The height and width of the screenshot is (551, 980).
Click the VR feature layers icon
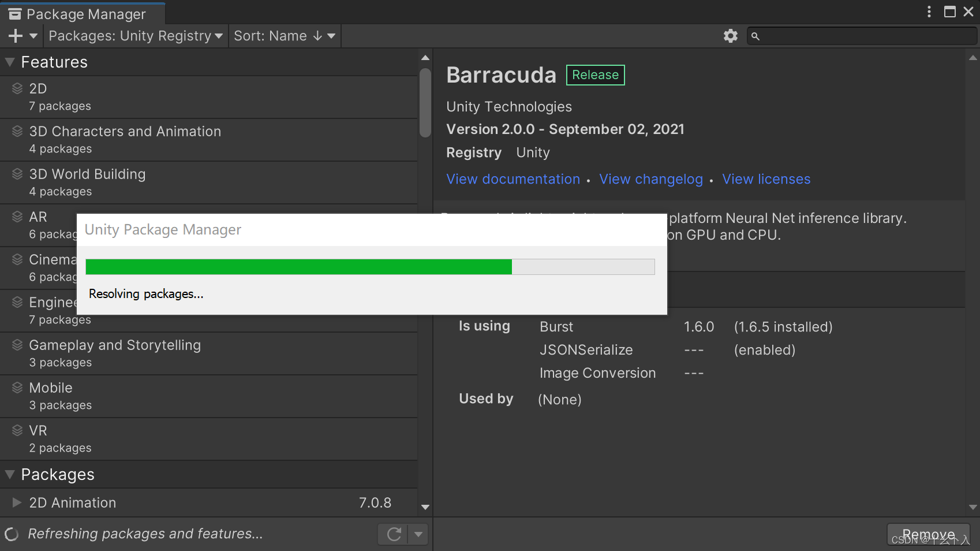[x=17, y=430]
